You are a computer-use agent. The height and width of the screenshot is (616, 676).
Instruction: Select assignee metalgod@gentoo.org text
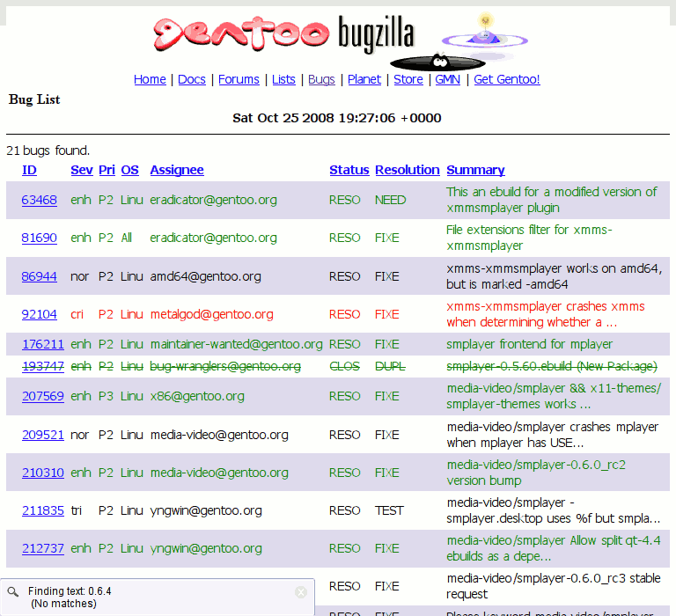coord(211,314)
